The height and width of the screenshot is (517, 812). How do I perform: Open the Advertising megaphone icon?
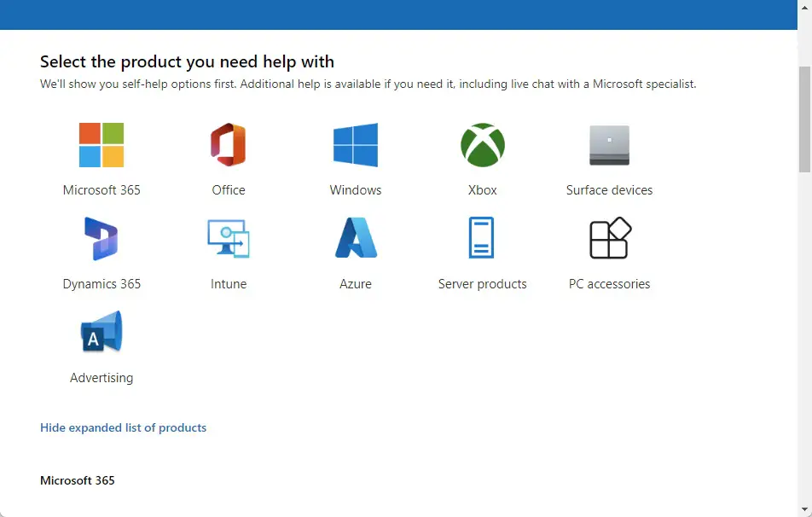(101, 332)
